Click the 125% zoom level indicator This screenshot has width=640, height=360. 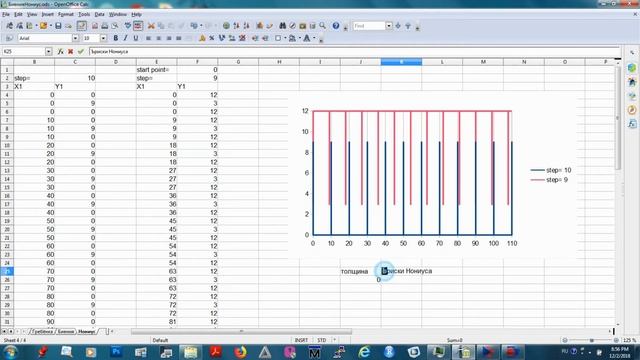pyautogui.click(x=629, y=340)
